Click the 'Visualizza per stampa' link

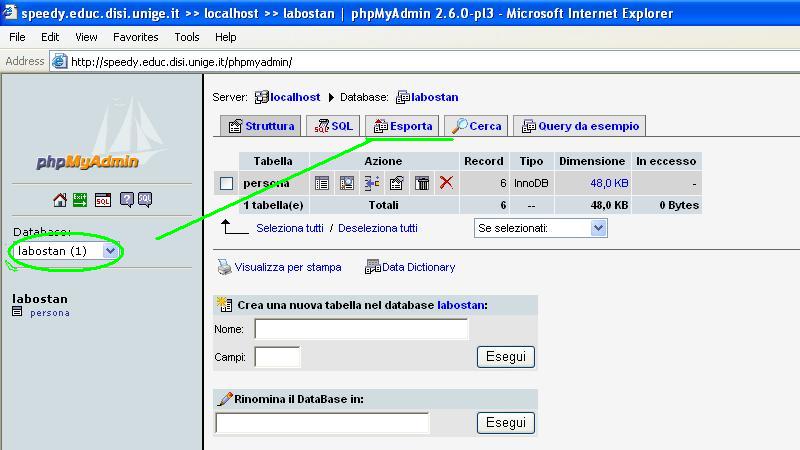[288, 267]
